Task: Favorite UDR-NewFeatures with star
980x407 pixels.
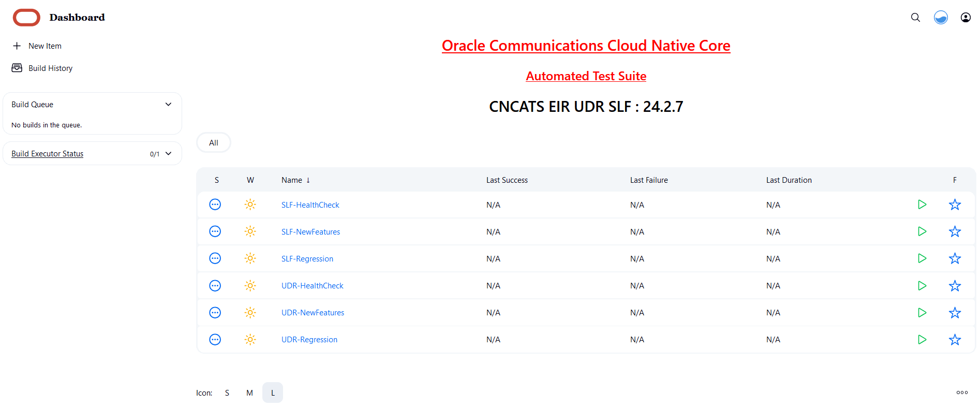Action: click(x=955, y=313)
